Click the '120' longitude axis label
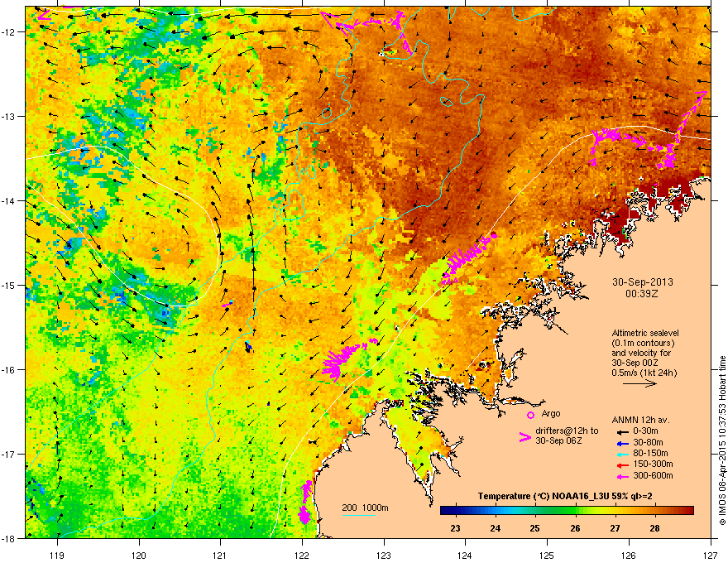This screenshot has width=728, height=563. pos(139,555)
